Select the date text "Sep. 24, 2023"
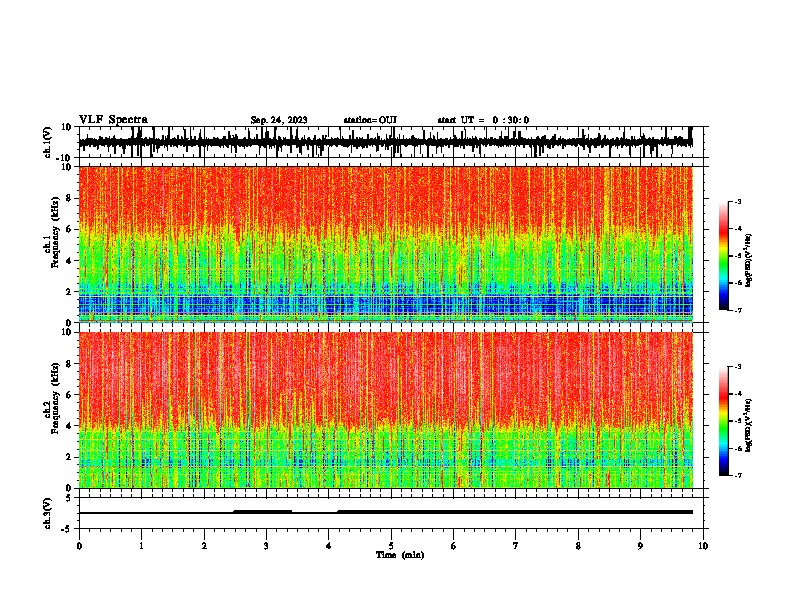This screenshot has width=792, height=612. pyautogui.click(x=279, y=120)
